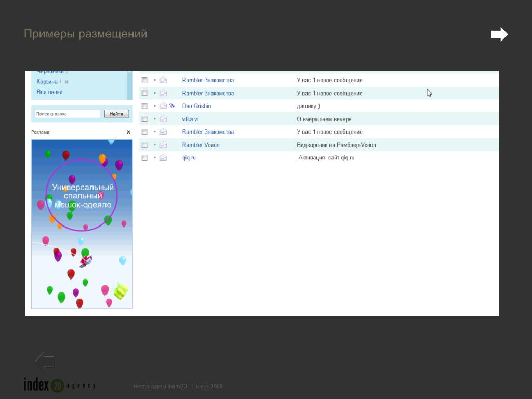
Task: Open Все папки link
Action: [49, 92]
